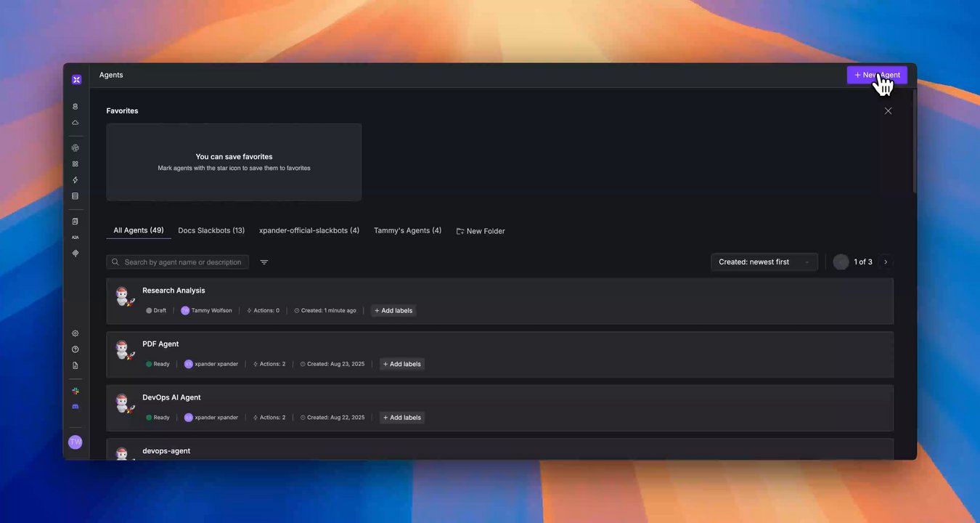
Task: Click the Ready status of DevOps AI Agent
Action: click(x=158, y=418)
